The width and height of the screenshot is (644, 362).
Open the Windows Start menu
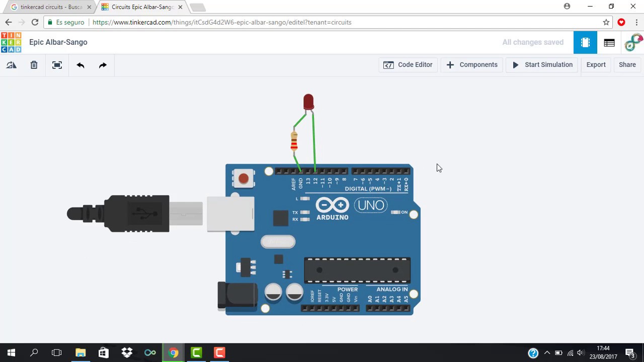pyautogui.click(x=11, y=353)
